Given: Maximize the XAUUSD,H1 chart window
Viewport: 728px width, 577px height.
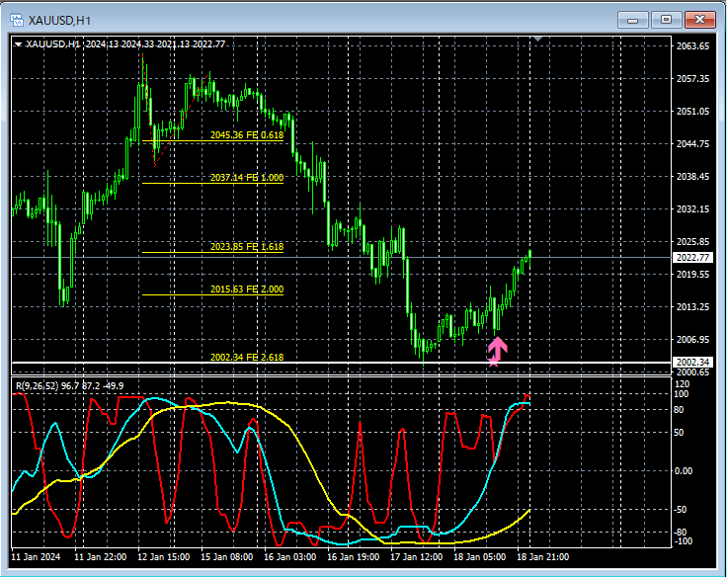Looking at the screenshot, I should click(666, 20).
